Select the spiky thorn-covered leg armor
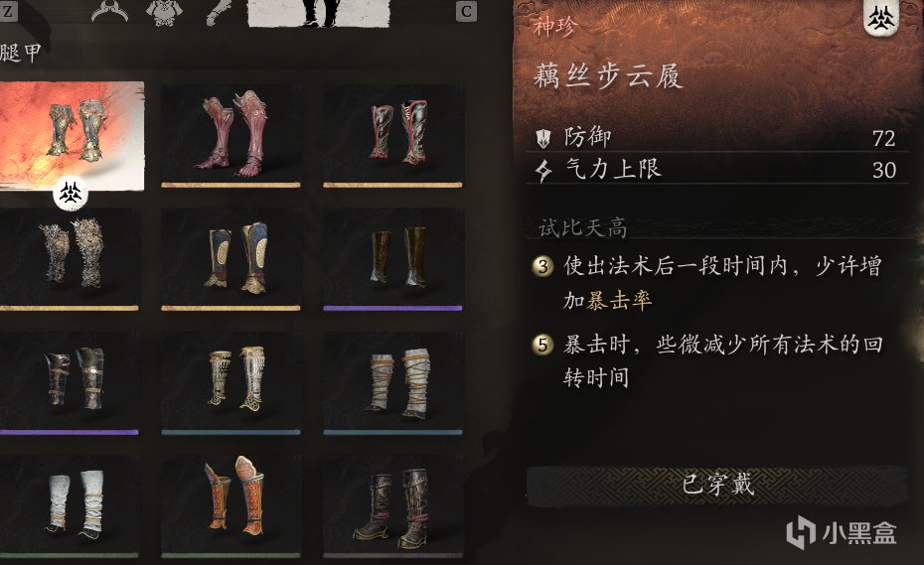The height and width of the screenshot is (565, 924). 69,258
